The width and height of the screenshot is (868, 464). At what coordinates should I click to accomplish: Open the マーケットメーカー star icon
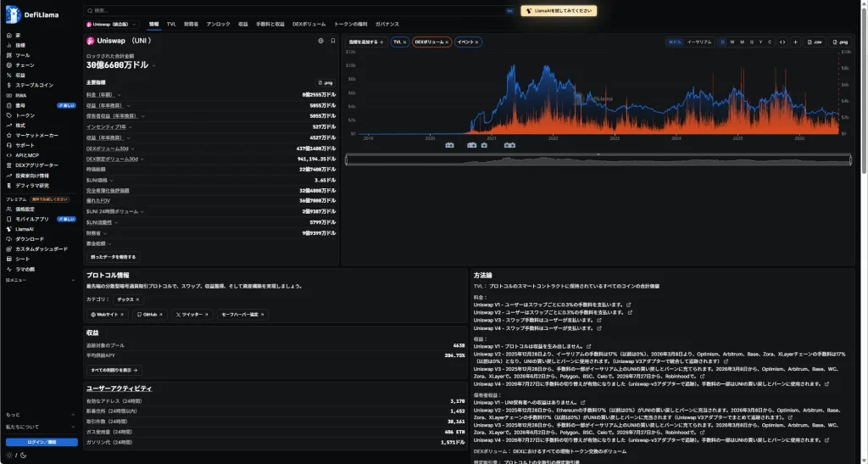[8, 135]
